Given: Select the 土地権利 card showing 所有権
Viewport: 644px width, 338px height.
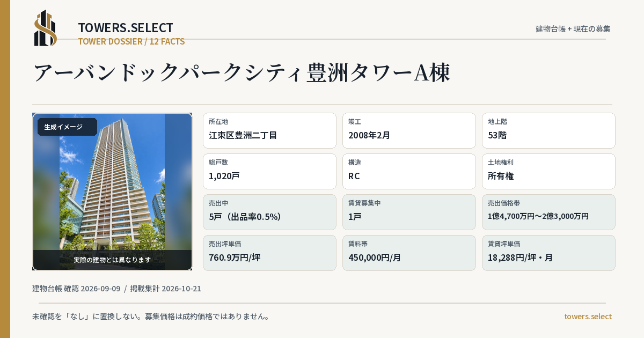Looking at the screenshot, I should [548, 171].
